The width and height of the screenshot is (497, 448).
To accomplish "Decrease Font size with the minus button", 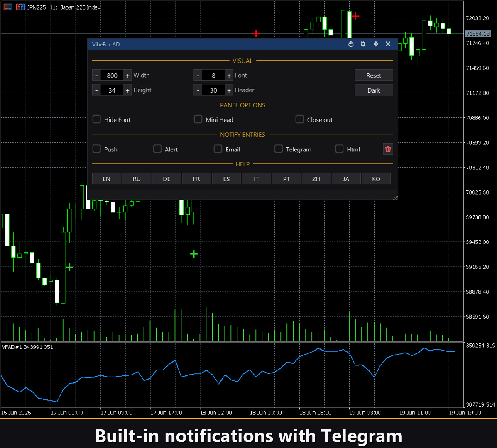I will point(198,75).
